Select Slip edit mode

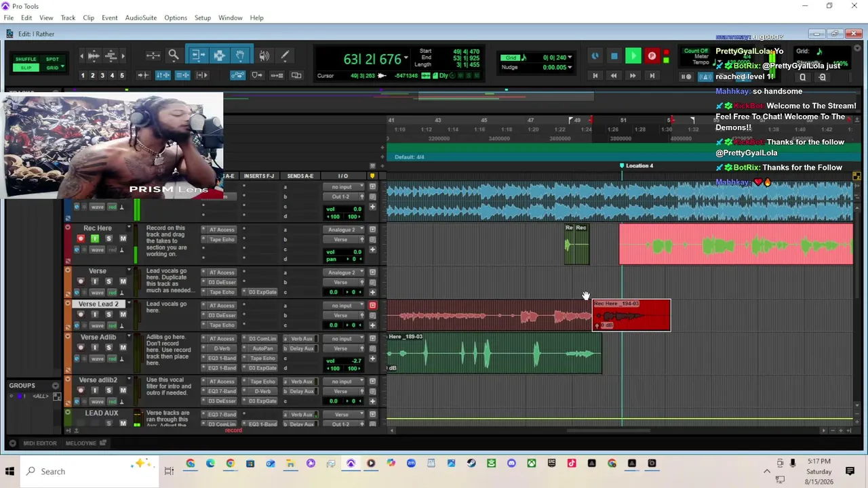tap(26, 68)
